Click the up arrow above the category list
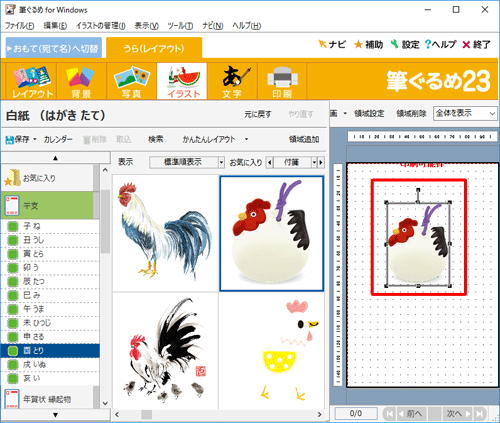Image resolution: width=500 pixels, height=423 pixels. (x=56, y=158)
